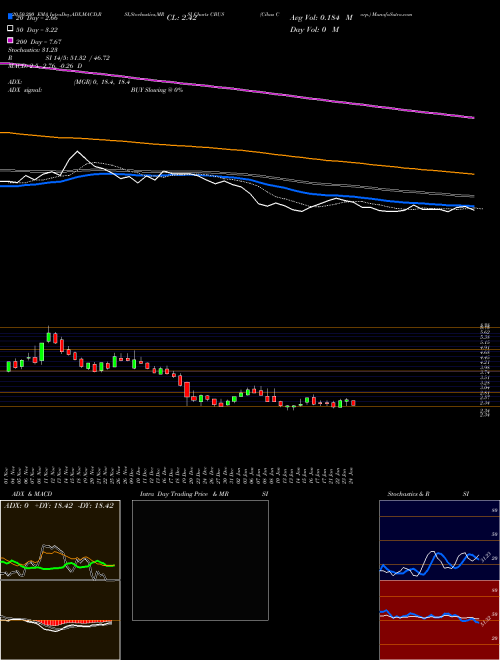Click the 'CL: 2.42' closing price label
The height and width of the screenshot is (660, 500).
(181, 18)
